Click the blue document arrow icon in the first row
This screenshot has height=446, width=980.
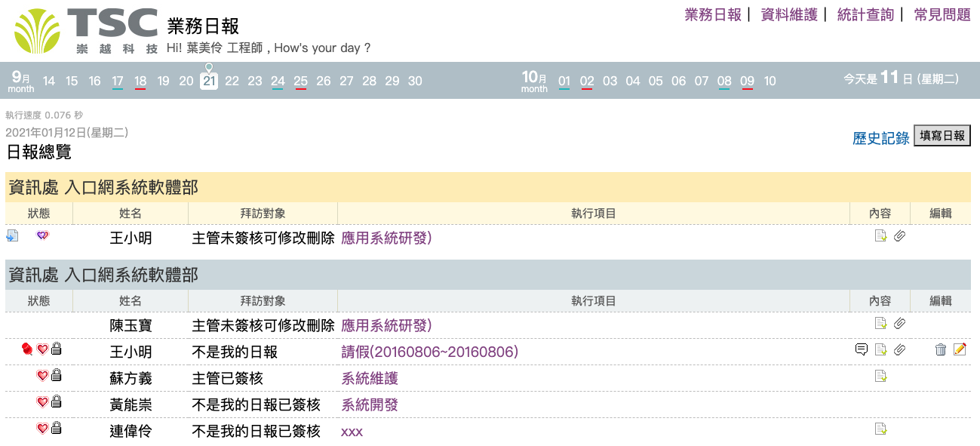pyautogui.click(x=12, y=236)
